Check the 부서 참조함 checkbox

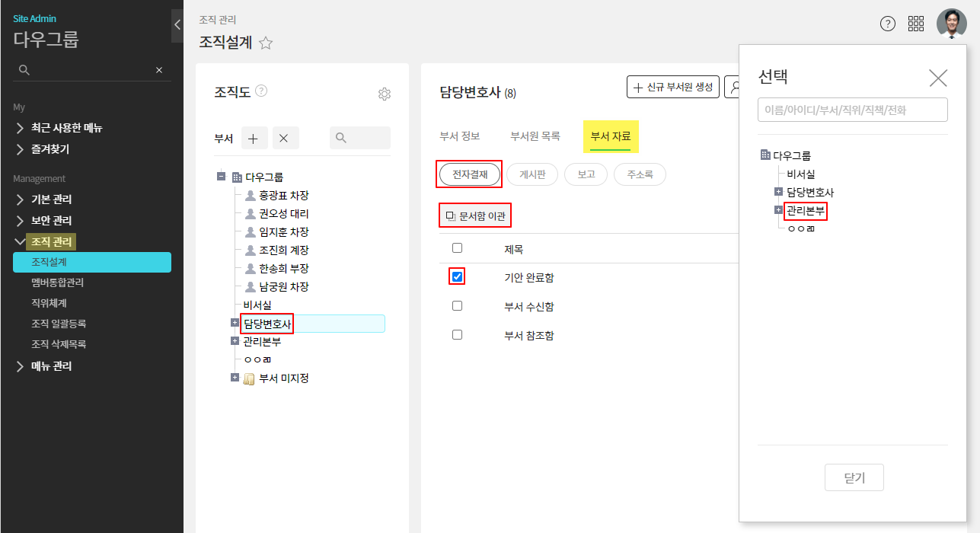[457, 335]
